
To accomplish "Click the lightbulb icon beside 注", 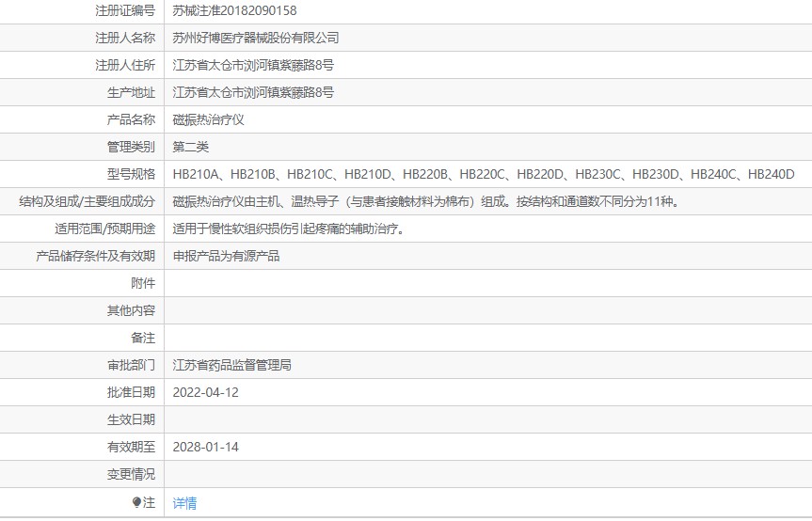I will pyautogui.click(x=136, y=502).
